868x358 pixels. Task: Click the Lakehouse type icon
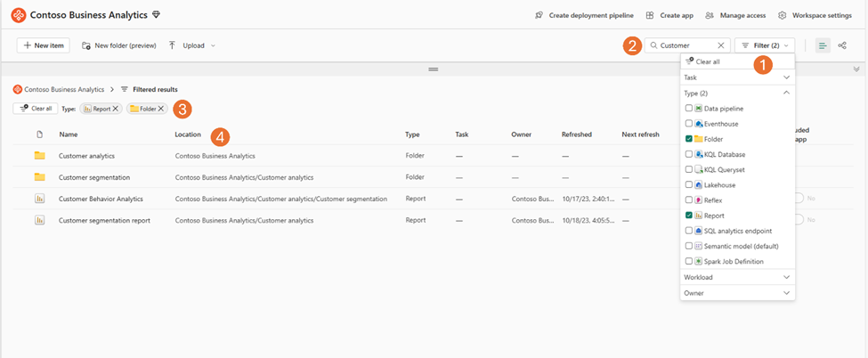pyautogui.click(x=699, y=184)
